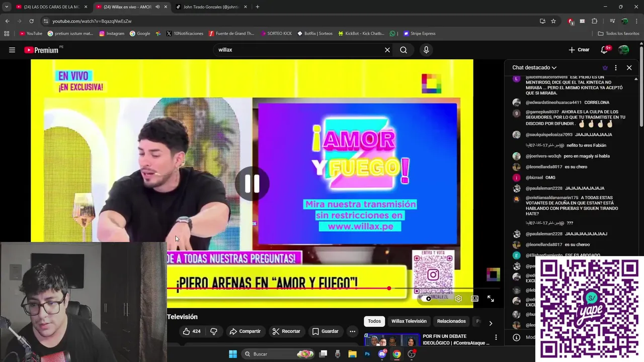Screen dimensions: 644x362
Task: Open the player settings gear
Action: pyautogui.click(x=458, y=299)
